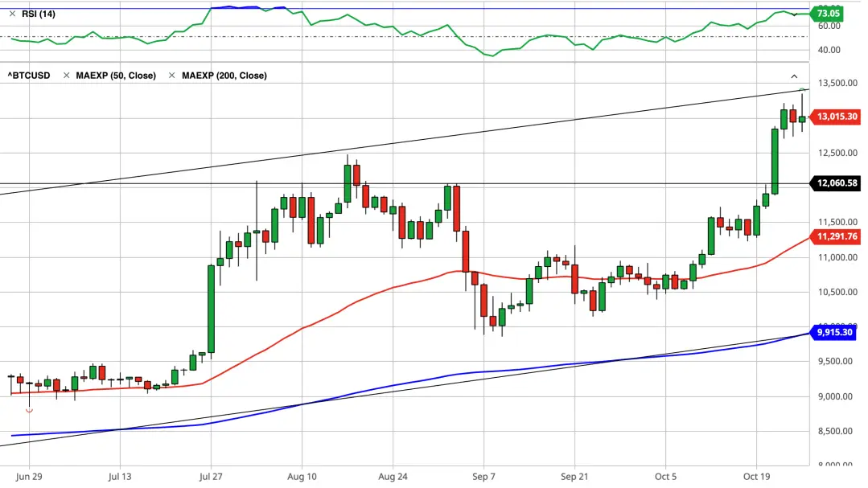Click the 60.00 RSI axis label
868x488 pixels.
(829, 26)
